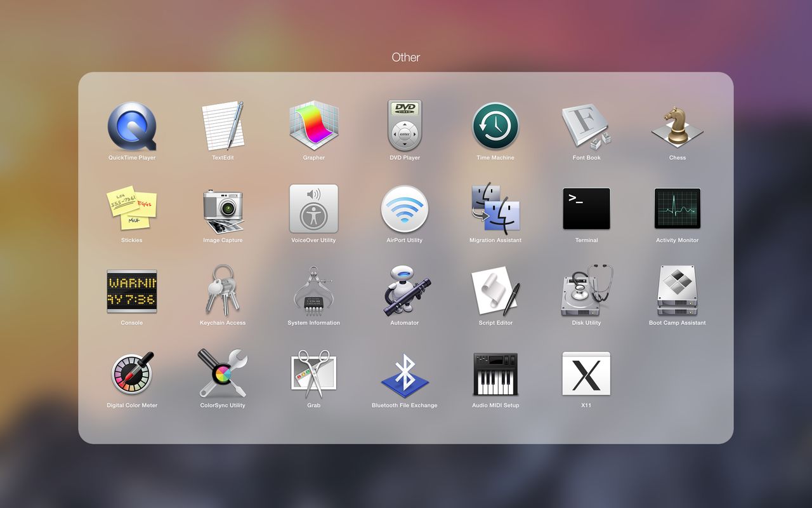
Task: Launch Digital Color Meter icon
Action: [132, 374]
